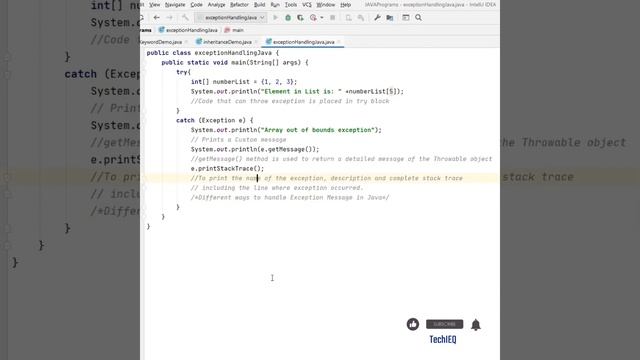Open the Window menu
Image resolution: width=640 pixels, height=360 pixels.
click(x=325, y=5)
